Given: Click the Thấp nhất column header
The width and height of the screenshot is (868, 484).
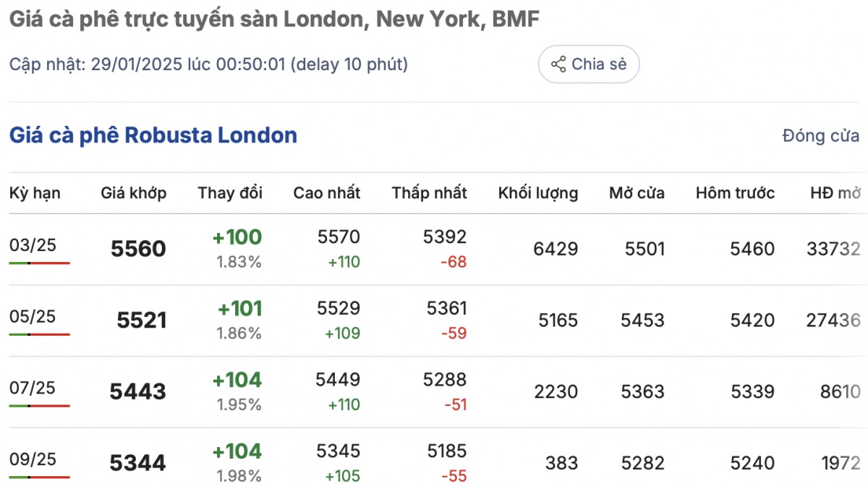Looking at the screenshot, I should tap(429, 193).
